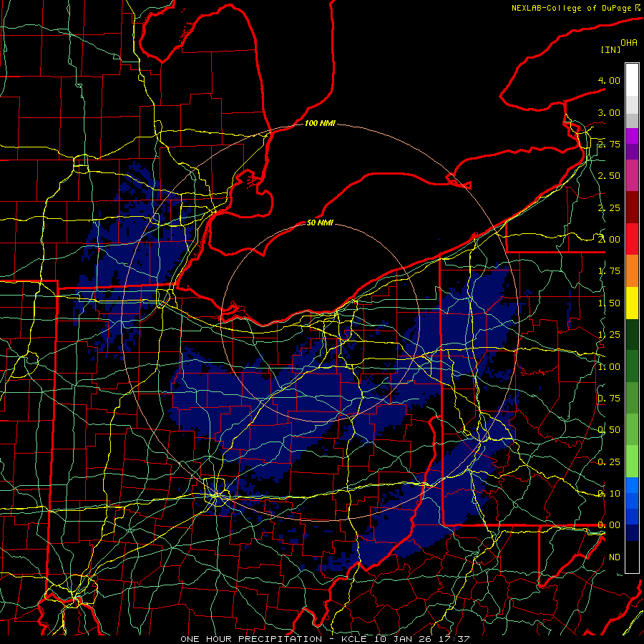
Task: Select the 0.10 legend value
Action: pyautogui.click(x=609, y=494)
